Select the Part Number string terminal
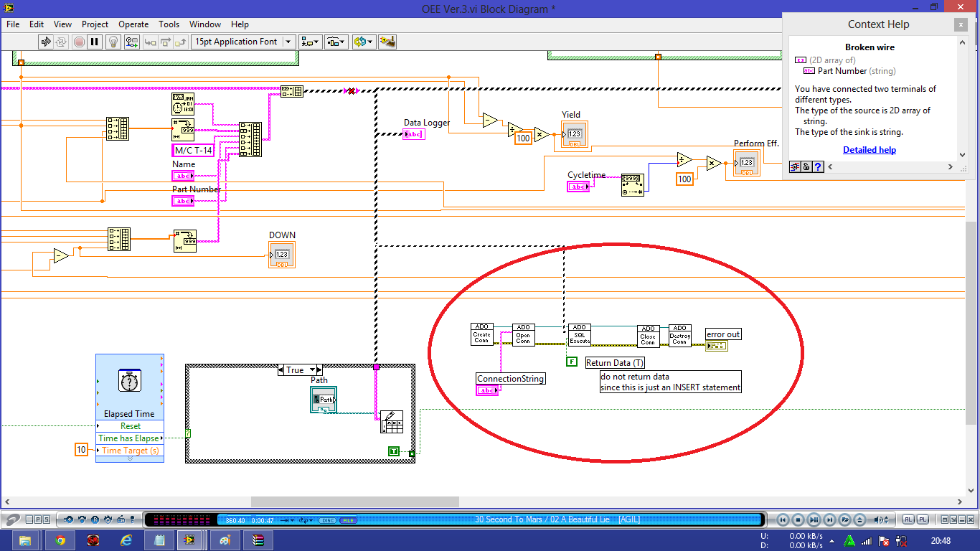 coord(183,201)
